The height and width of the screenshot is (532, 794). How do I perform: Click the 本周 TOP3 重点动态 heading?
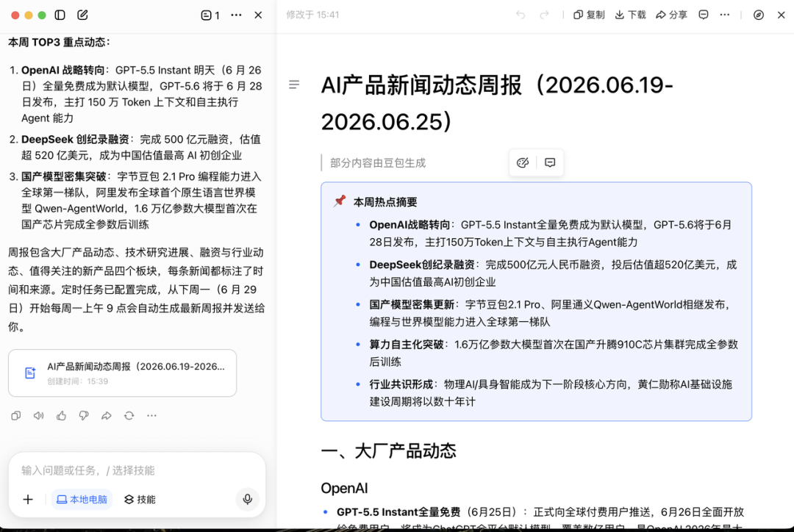coord(59,42)
